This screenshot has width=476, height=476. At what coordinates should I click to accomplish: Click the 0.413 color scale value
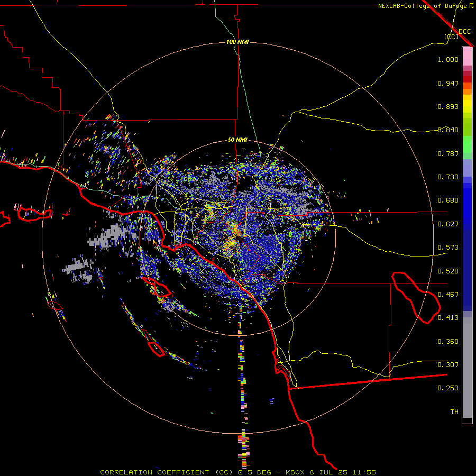click(x=448, y=318)
